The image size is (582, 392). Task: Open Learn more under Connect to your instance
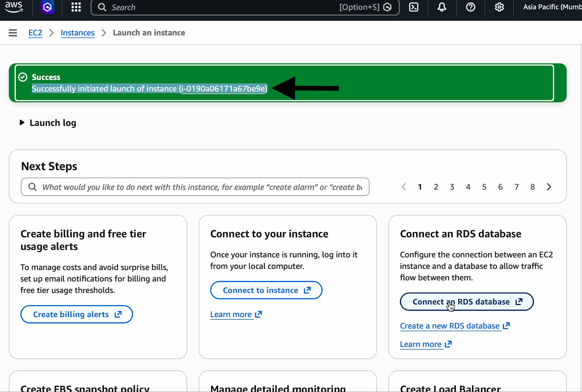(236, 315)
